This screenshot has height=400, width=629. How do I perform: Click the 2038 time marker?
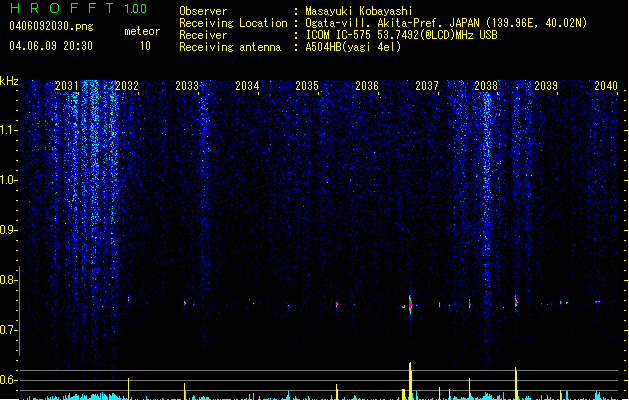click(x=486, y=86)
